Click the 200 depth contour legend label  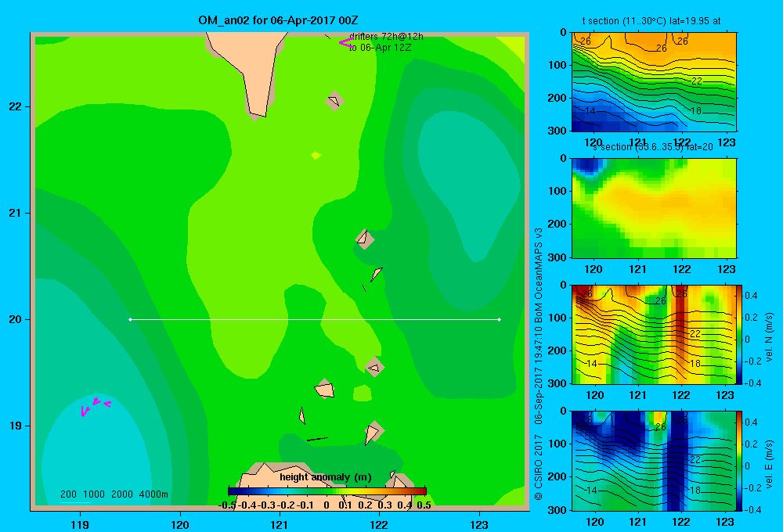click(68, 494)
